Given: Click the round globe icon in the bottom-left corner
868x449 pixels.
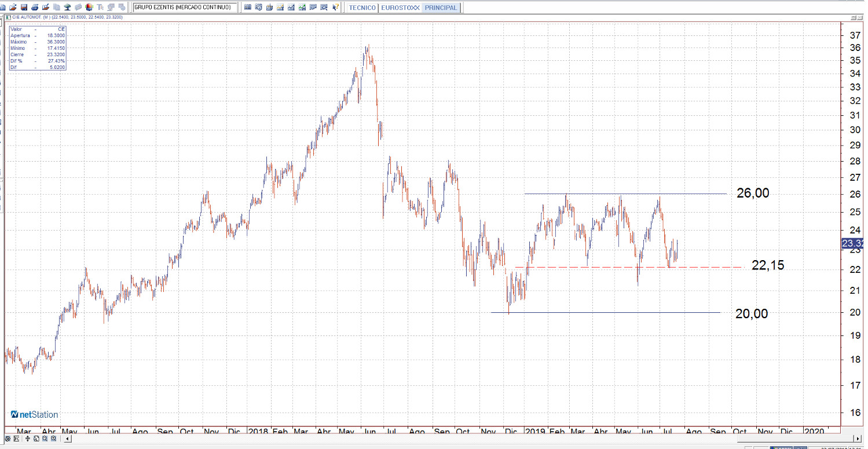Looking at the screenshot, I should (x=9, y=439).
